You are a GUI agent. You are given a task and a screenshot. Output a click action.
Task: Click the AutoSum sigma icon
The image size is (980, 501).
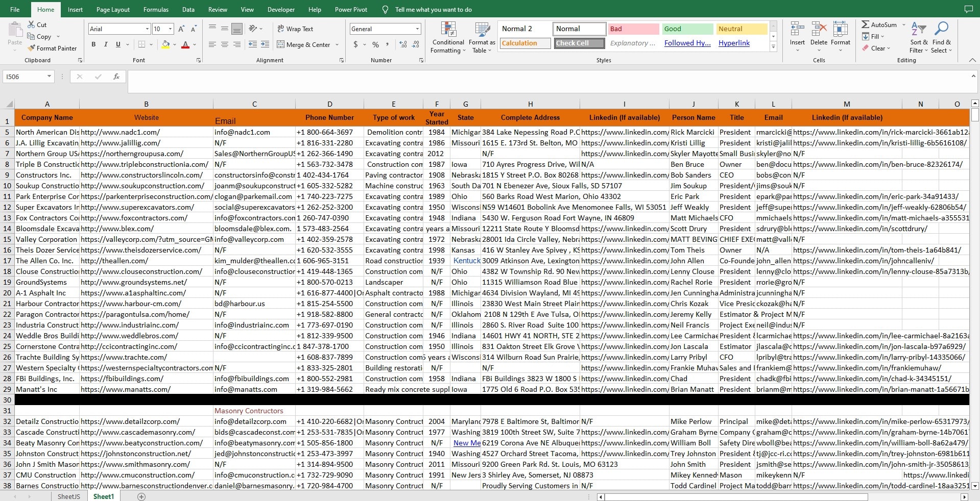coord(865,24)
